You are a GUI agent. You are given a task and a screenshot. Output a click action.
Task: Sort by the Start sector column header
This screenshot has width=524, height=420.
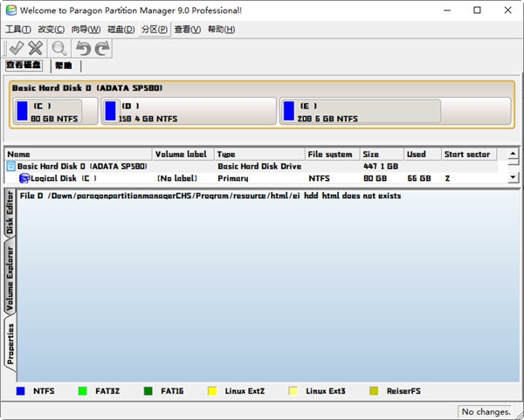tap(469, 154)
